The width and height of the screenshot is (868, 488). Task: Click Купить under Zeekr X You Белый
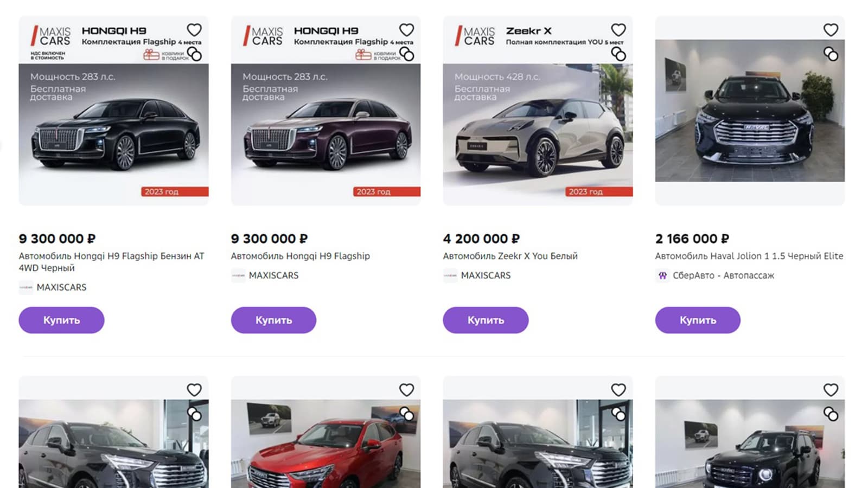point(486,320)
